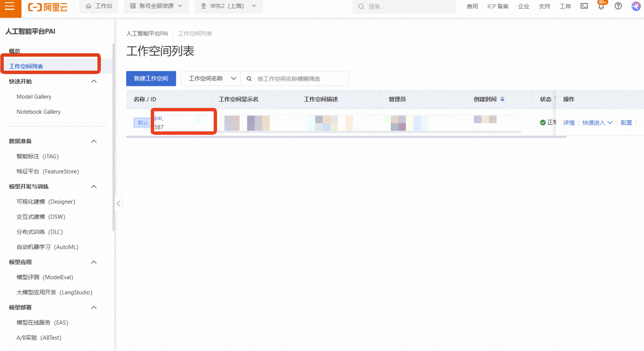Collapse the 模型开发与训练 section
The height and width of the screenshot is (351, 644).
pyautogui.click(x=94, y=187)
